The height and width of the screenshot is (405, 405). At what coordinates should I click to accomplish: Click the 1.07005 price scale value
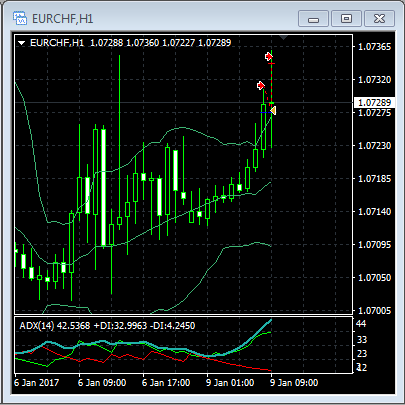point(374,311)
